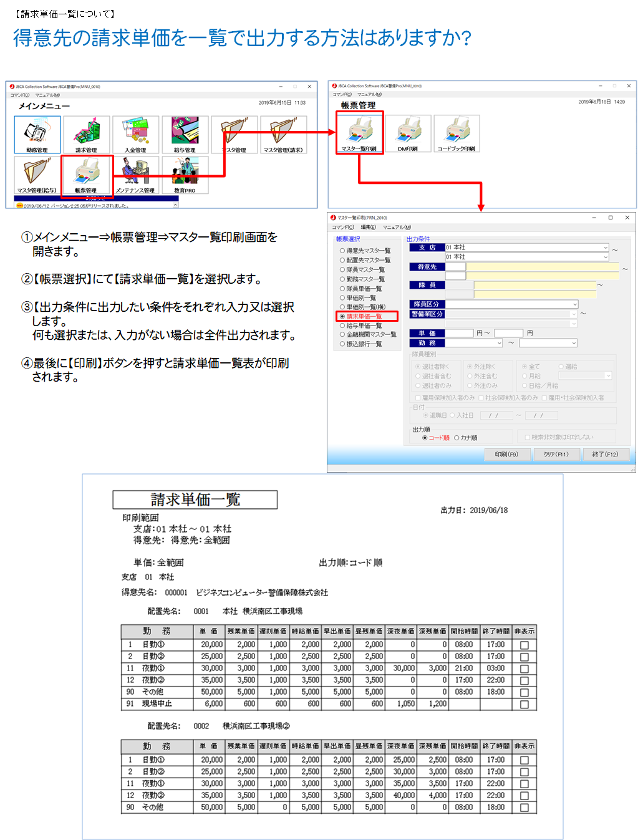Click the クリア(F11) button
The image size is (638, 840).
coord(556,454)
